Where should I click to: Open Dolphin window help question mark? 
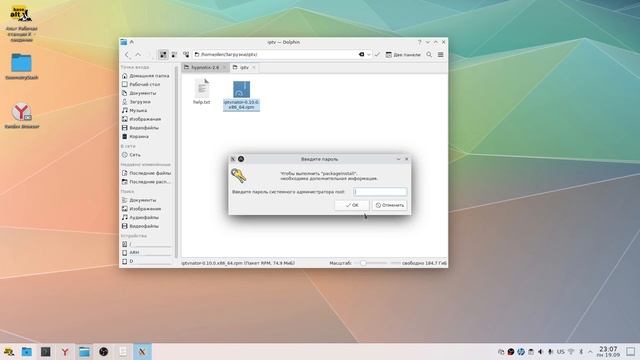(x=419, y=42)
